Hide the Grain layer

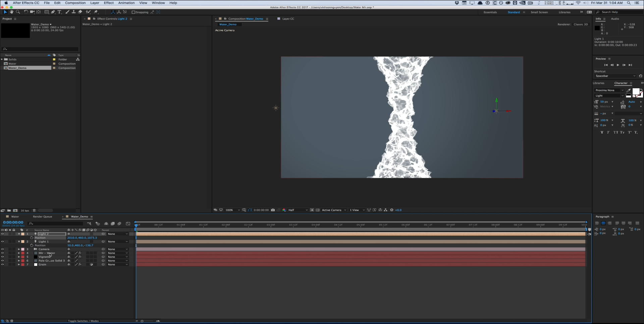coord(2,265)
